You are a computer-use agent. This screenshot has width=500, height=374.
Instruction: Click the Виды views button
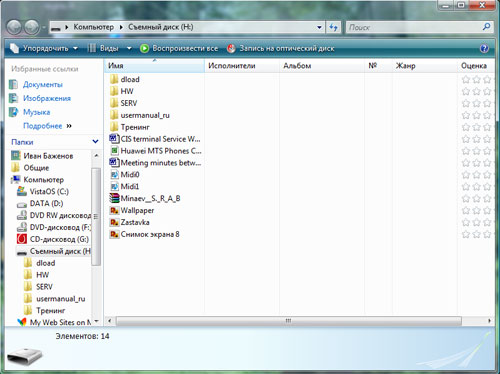[x=104, y=49]
